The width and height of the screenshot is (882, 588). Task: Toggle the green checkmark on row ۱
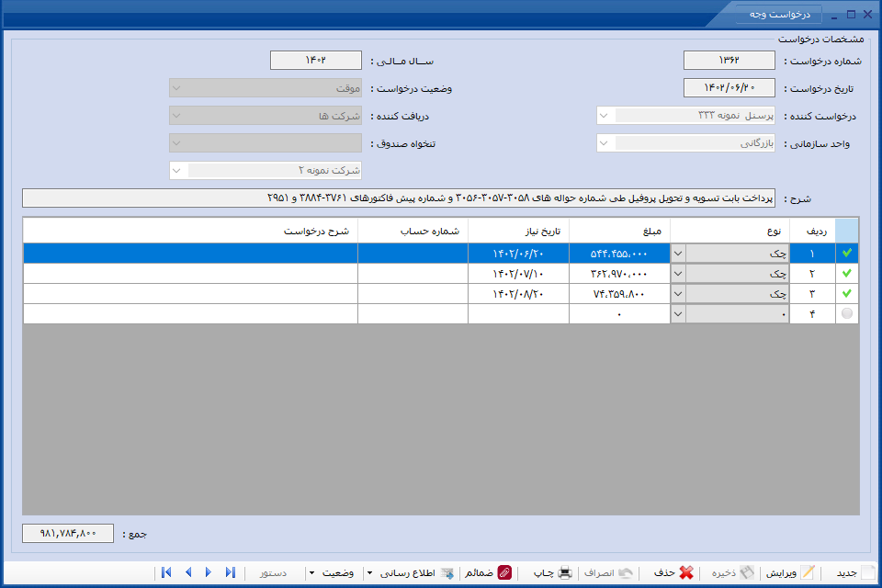(x=846, y=254)
